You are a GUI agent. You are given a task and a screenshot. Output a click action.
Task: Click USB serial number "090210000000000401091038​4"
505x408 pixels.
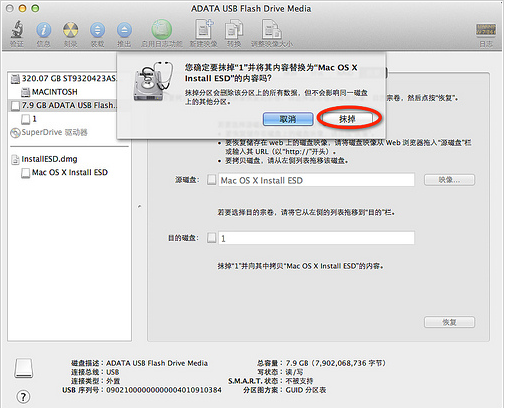pos(164,390)
